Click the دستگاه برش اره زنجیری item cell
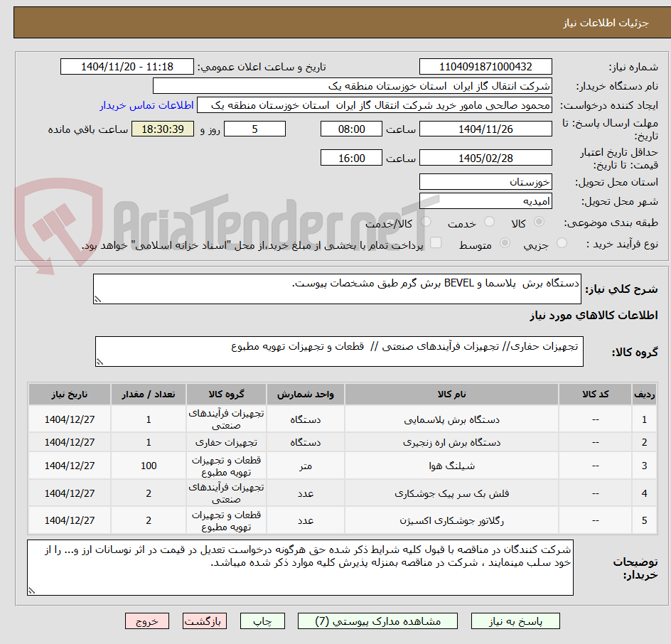Screen dimensions: 671x644 coord(451,442)
